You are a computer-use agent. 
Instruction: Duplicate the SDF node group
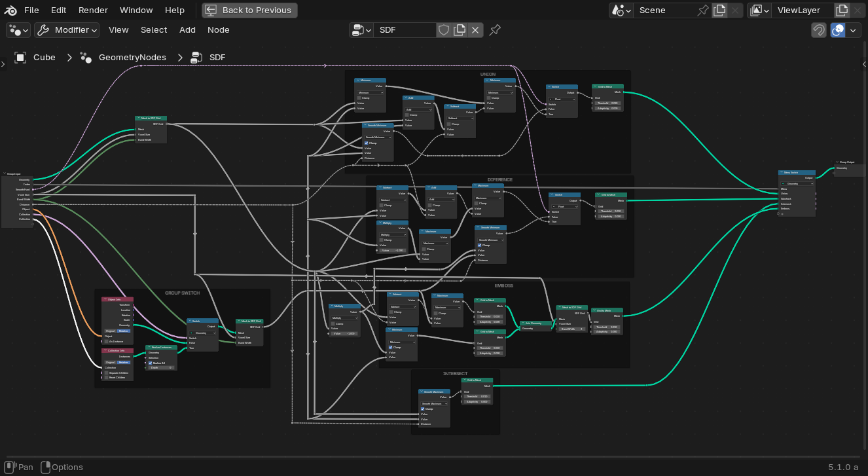click(x=460, y=30)
